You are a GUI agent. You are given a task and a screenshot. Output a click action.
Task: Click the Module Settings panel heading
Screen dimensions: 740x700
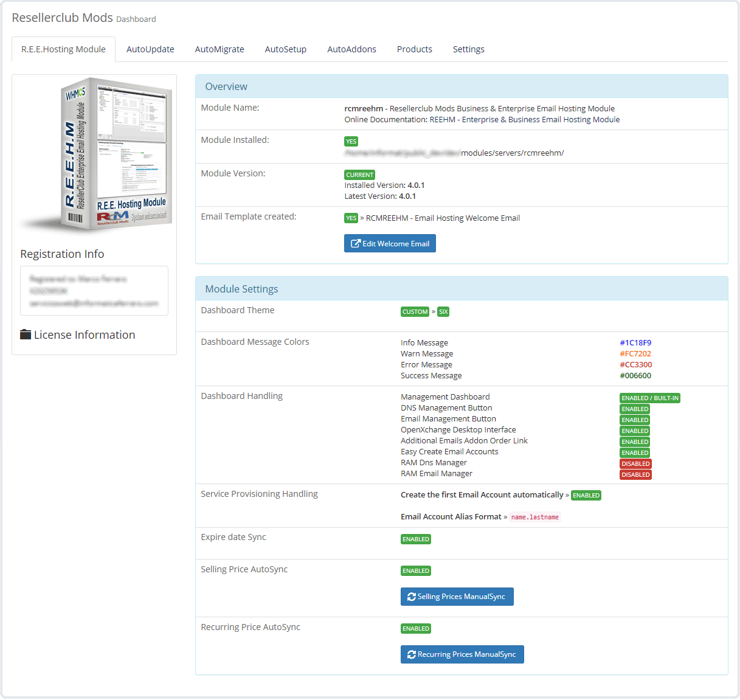tap(462, 289)
